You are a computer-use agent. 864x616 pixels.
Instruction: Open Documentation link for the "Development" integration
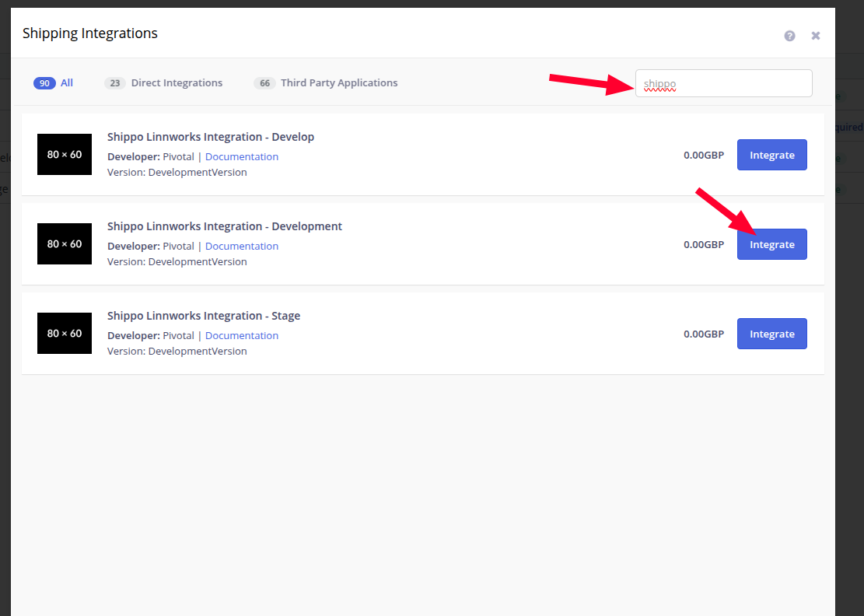click(242, 247)
